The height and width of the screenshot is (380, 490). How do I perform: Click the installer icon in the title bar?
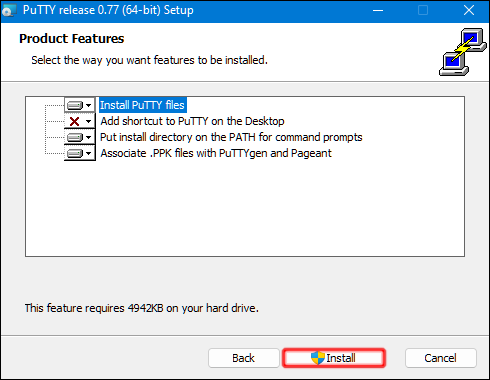9,11
